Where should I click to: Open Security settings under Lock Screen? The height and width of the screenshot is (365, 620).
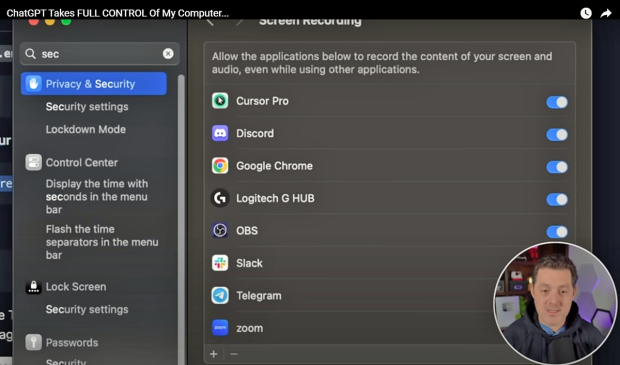coord(87,309)
